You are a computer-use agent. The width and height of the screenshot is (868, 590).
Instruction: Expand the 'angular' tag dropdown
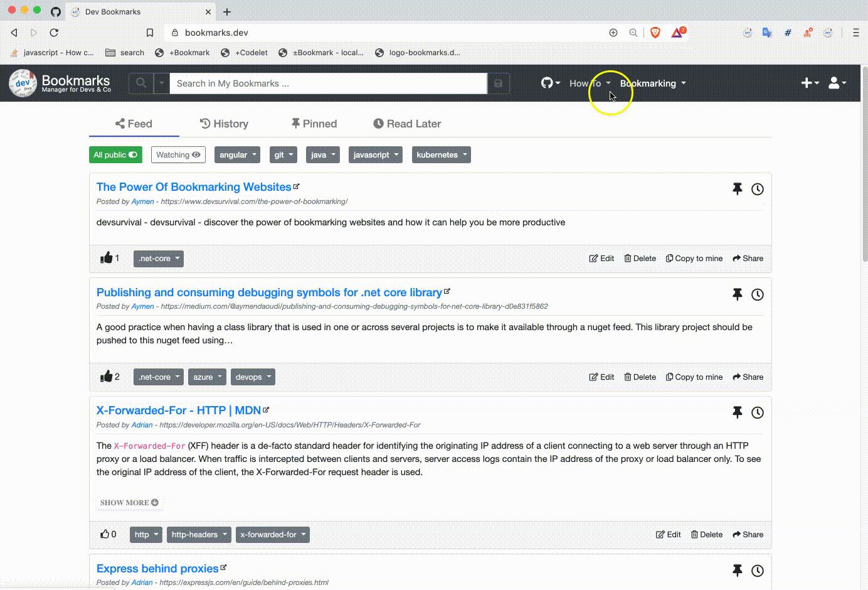coord(237,154)
